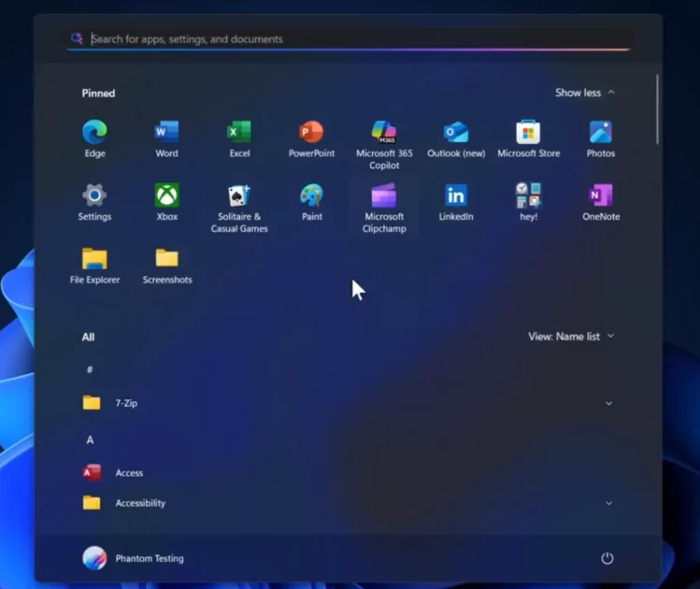Click the All section heading
The width and height of the screenshot is (700, 589).
88,338
